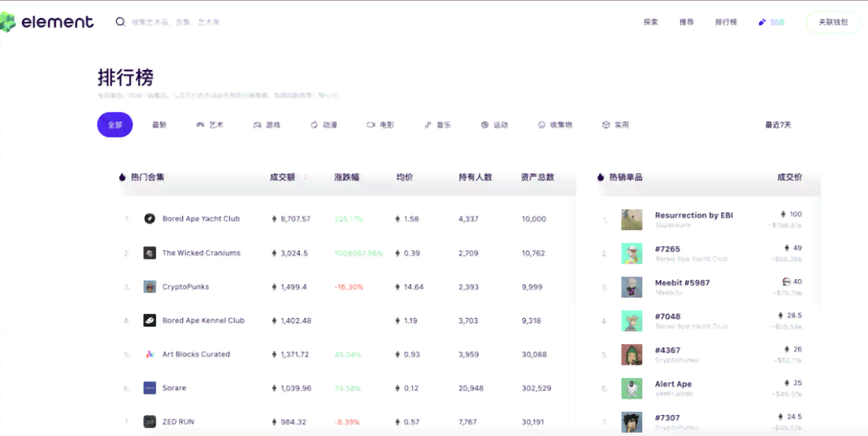Click the search magnifier icon
This screenshot has height=436, width=868.
[x=120, y=23]
